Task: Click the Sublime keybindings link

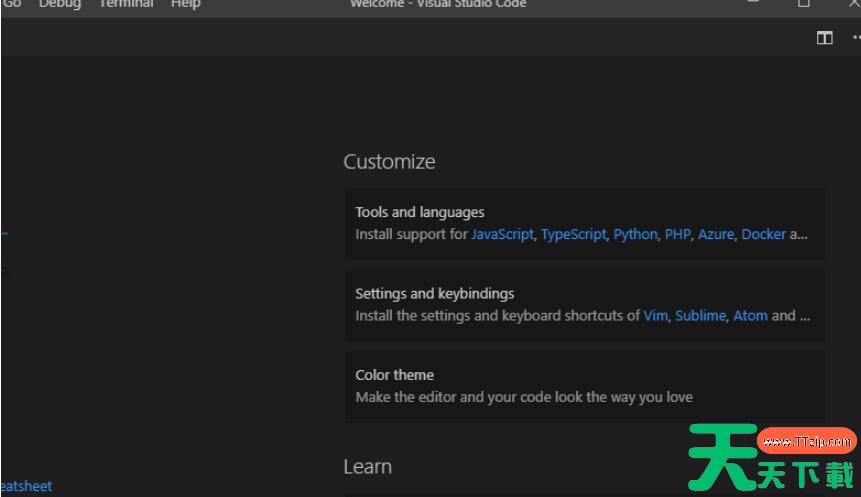Action: (700, 315)
